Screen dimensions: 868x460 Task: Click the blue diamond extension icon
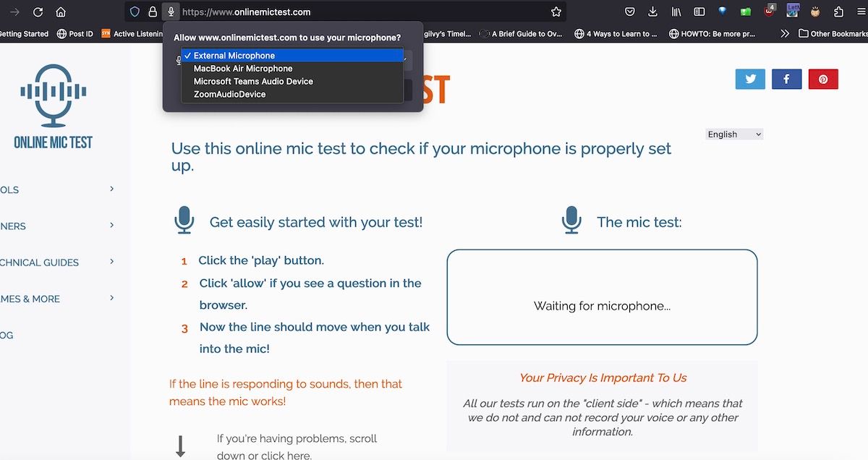tap(722, 12)
